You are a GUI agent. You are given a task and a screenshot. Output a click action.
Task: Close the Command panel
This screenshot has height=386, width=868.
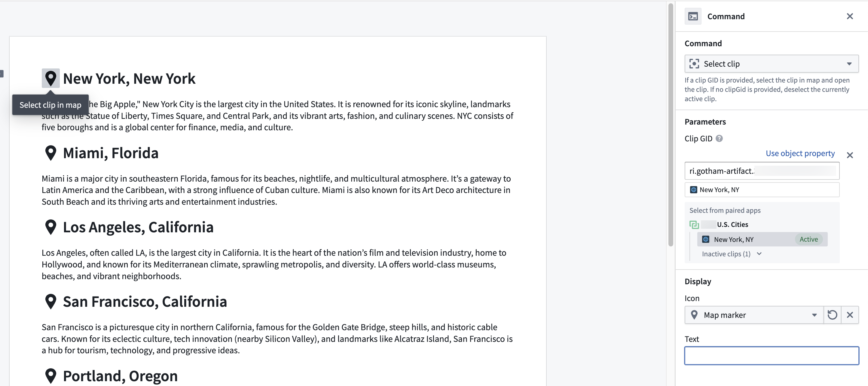849,16
